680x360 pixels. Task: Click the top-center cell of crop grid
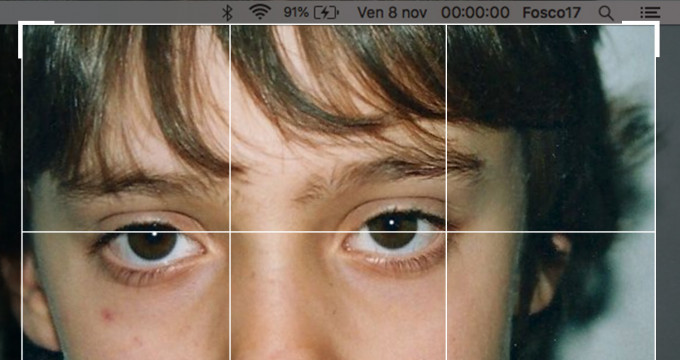338,128
